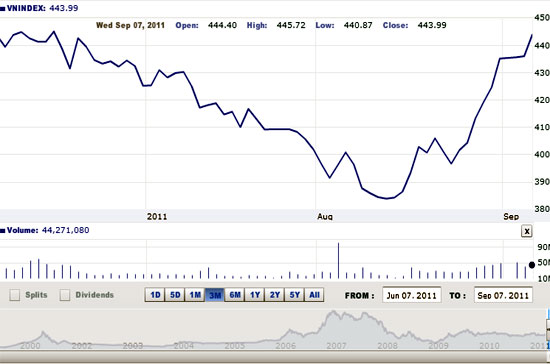Image resolution: width=550 pixels, height=364 pixels.
Task: Enable the Splits checkbox
Action: [x=15, y=295]
